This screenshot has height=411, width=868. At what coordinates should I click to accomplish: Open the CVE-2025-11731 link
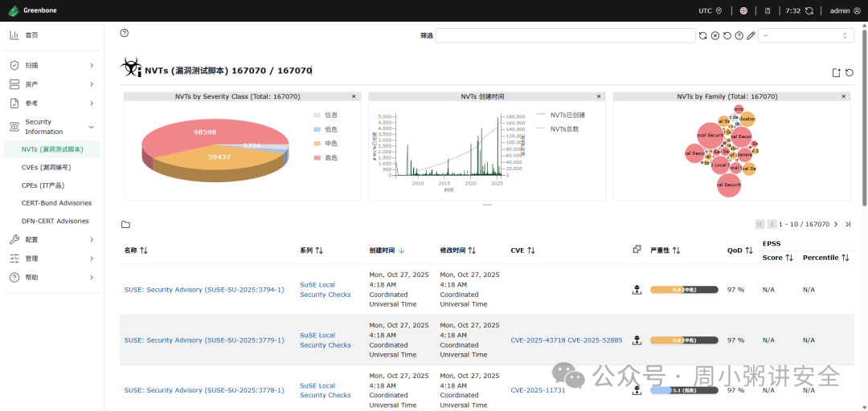538,390
